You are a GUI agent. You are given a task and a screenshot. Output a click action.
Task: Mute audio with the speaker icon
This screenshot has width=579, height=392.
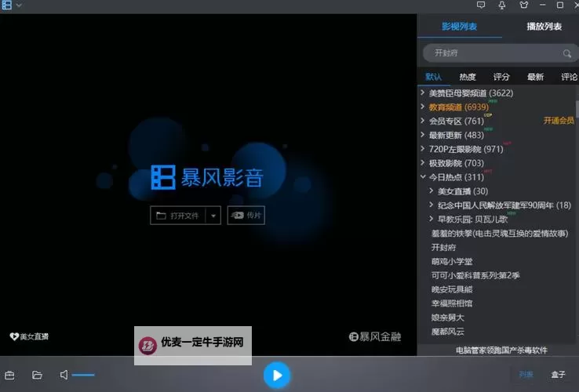click(64, 375)
